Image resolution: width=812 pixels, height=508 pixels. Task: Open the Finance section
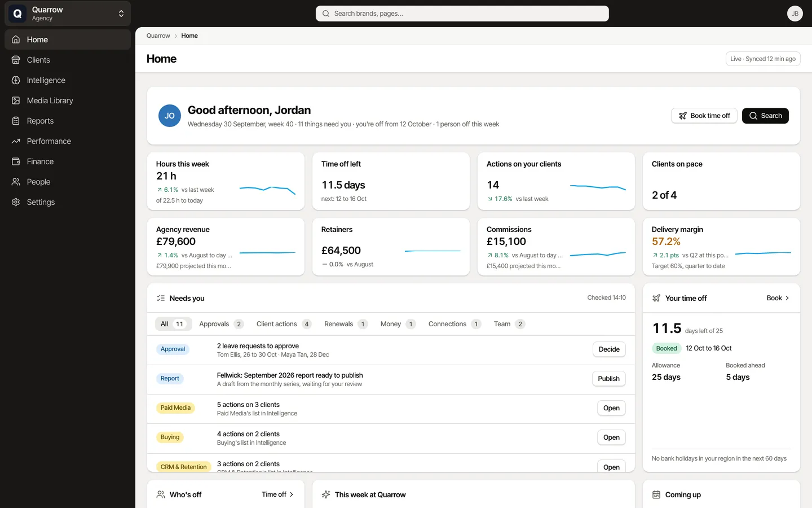point(68,161)
